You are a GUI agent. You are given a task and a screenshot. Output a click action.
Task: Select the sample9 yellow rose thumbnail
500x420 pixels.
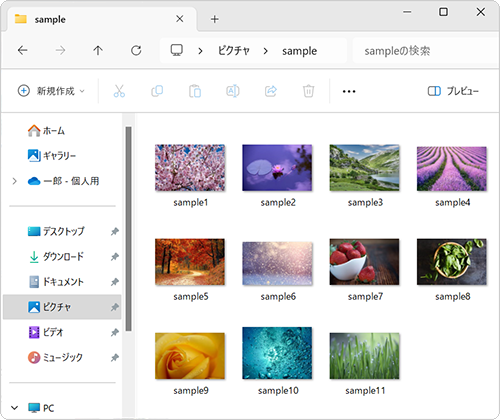190,356
